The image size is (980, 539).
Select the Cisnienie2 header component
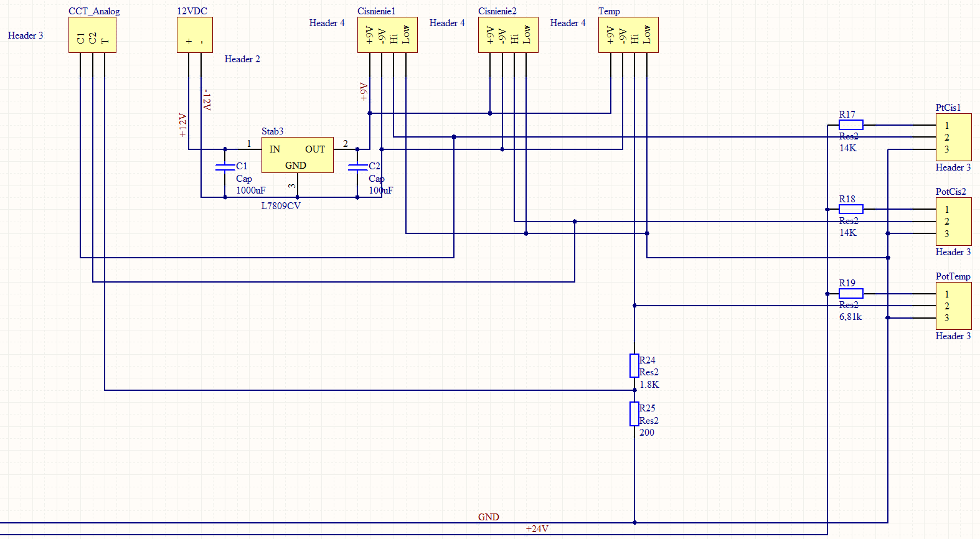pos(508,35)
